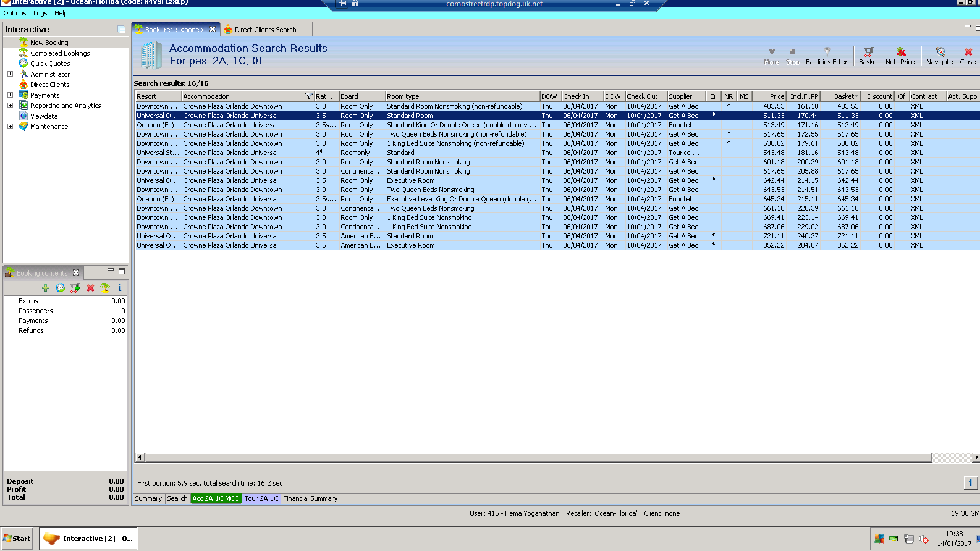Open the Tour 2A,1C tab

point(261,498)
